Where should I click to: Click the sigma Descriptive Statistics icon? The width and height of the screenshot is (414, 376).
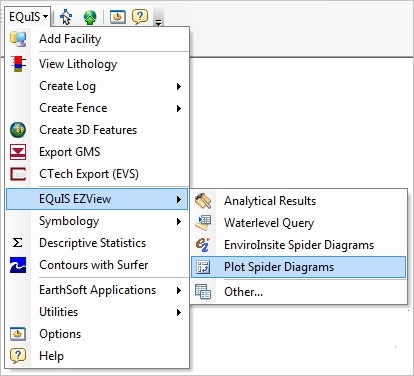[x=18, y=243]
